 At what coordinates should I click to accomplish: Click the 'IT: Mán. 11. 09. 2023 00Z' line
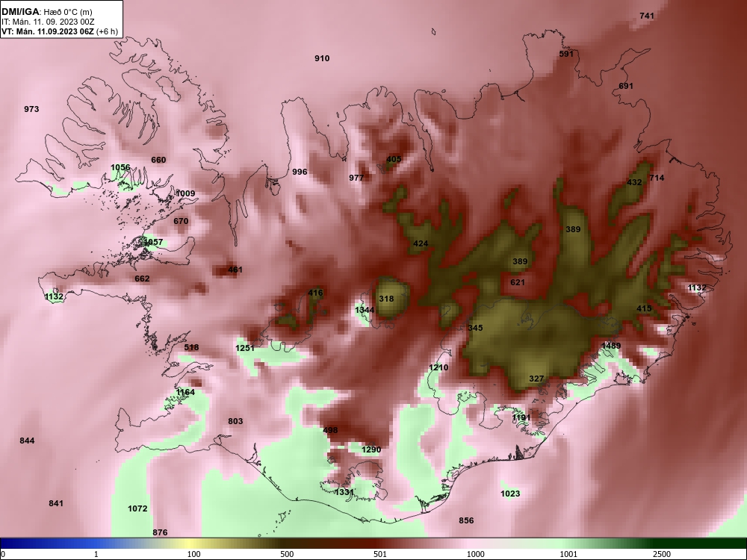point(48,22)
